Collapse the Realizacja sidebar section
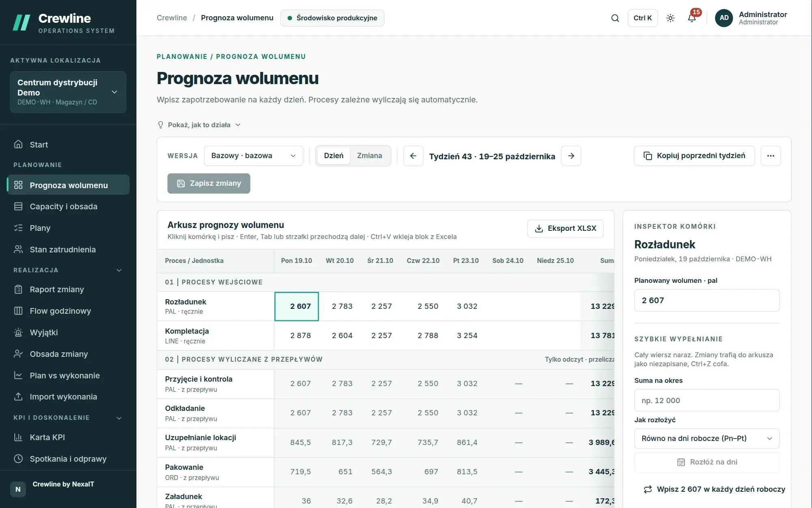Viewport: 812px width, 508px height. pyautogui.click(x=119, y=270)
